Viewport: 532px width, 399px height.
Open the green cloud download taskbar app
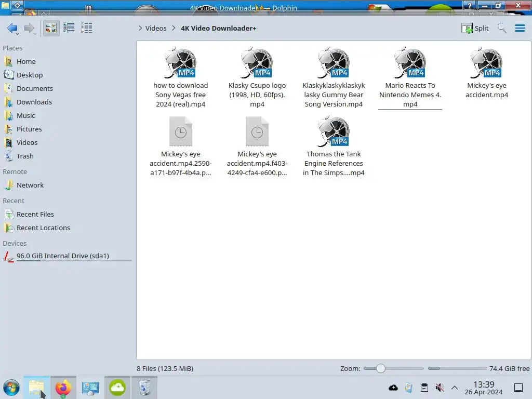(x=117, y=388)
